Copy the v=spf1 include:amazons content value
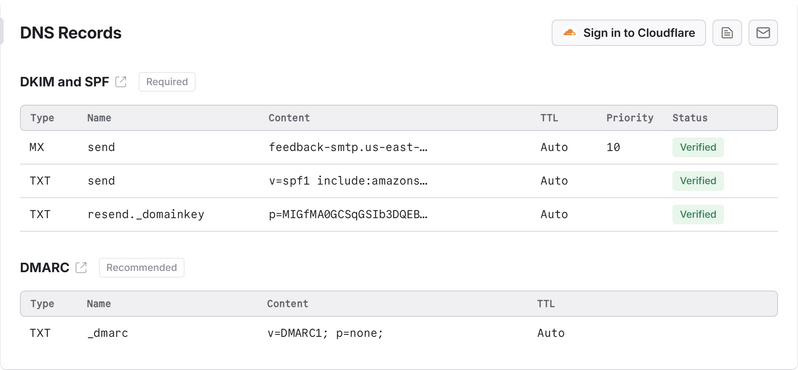 (x=348, y=181)
